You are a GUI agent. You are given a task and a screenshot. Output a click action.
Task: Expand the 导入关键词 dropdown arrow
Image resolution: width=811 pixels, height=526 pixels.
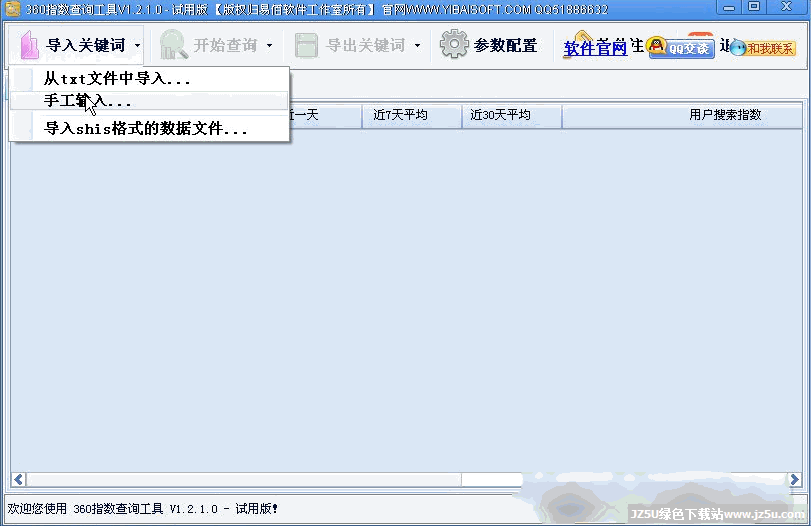pyautogui.click(x=138, y=46)
